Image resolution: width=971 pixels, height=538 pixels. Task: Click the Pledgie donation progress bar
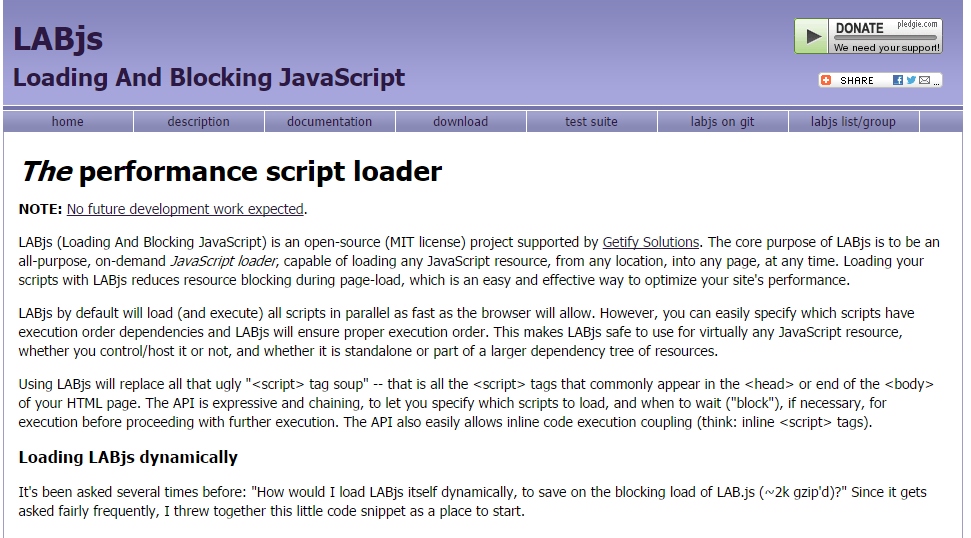coord(886,38)
